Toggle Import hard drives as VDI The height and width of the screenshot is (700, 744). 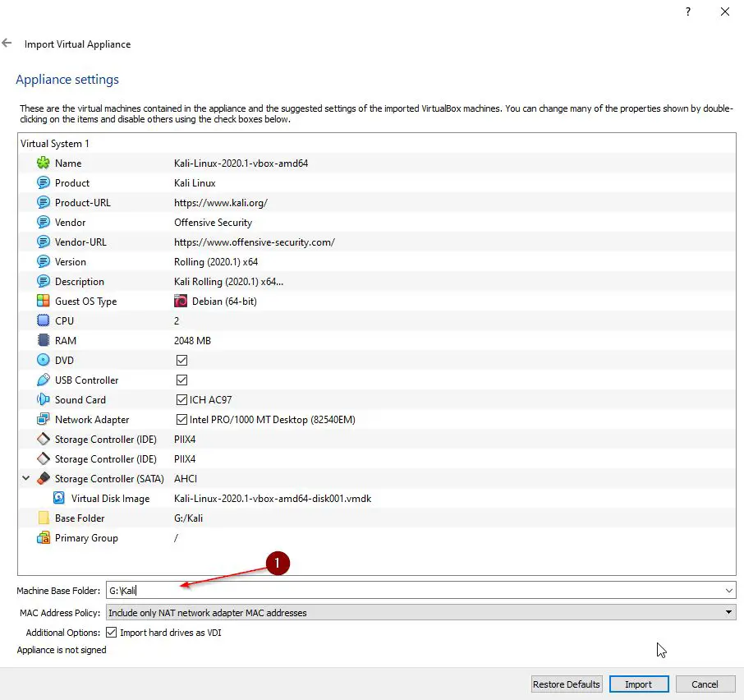pyautogui.click(x=112, y=632)
